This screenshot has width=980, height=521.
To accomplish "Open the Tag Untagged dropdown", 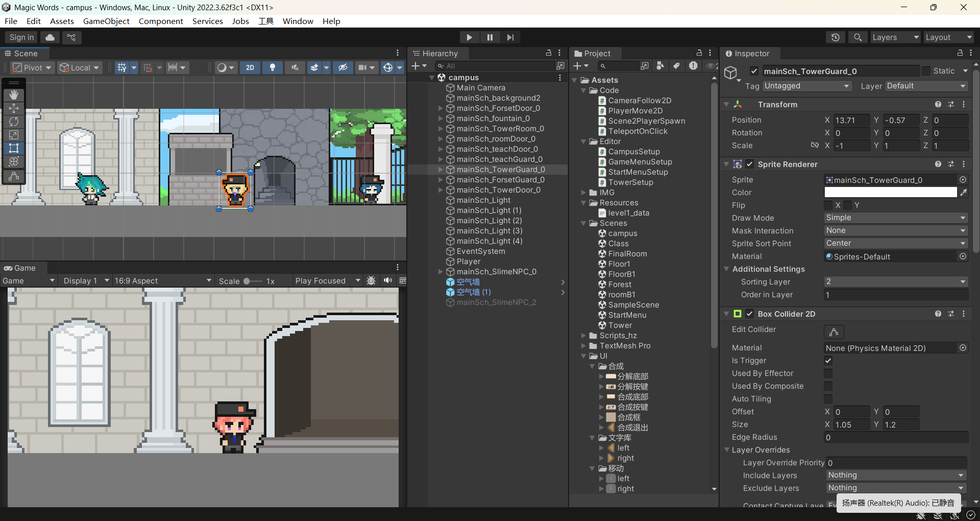I will click(807, 86).
